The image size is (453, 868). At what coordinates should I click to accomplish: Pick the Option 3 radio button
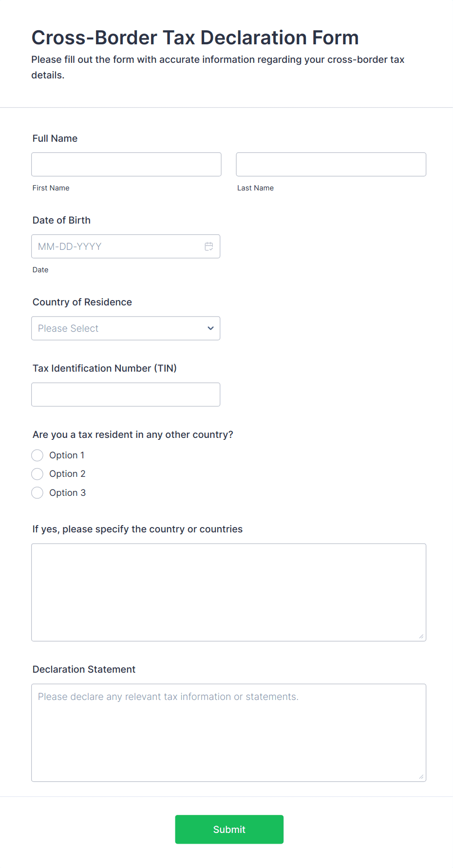click(38, 493)
